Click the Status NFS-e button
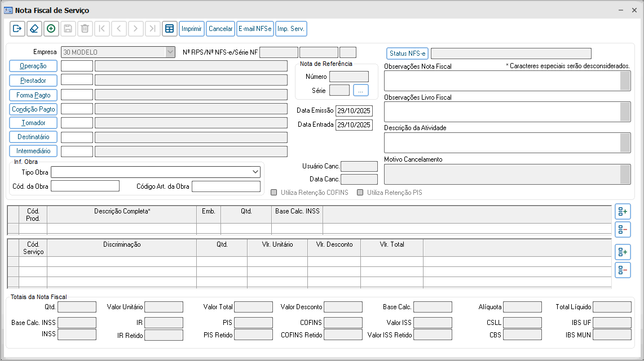Screen dimensions: 644x361 [x=407, y=54]
